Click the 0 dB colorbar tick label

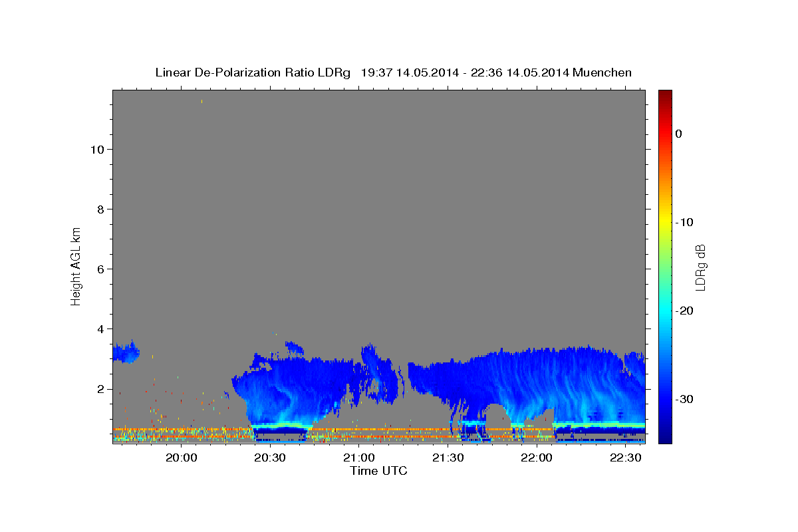pyautogui.click(x=678, y=134)
